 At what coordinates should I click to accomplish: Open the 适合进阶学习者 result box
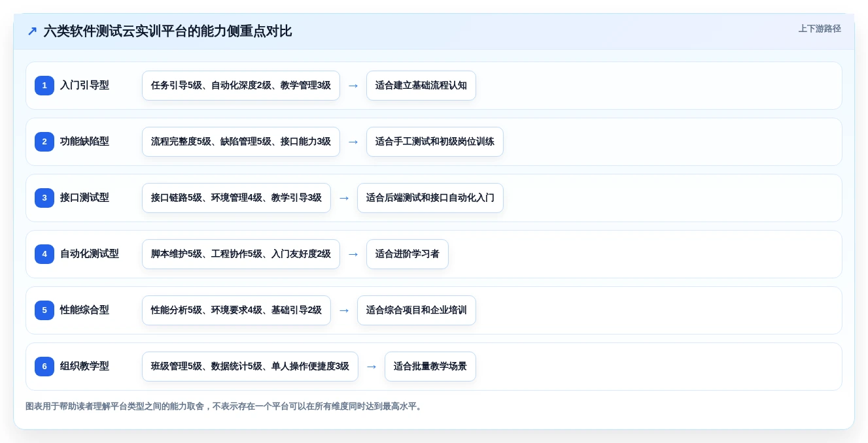(408, 254)
